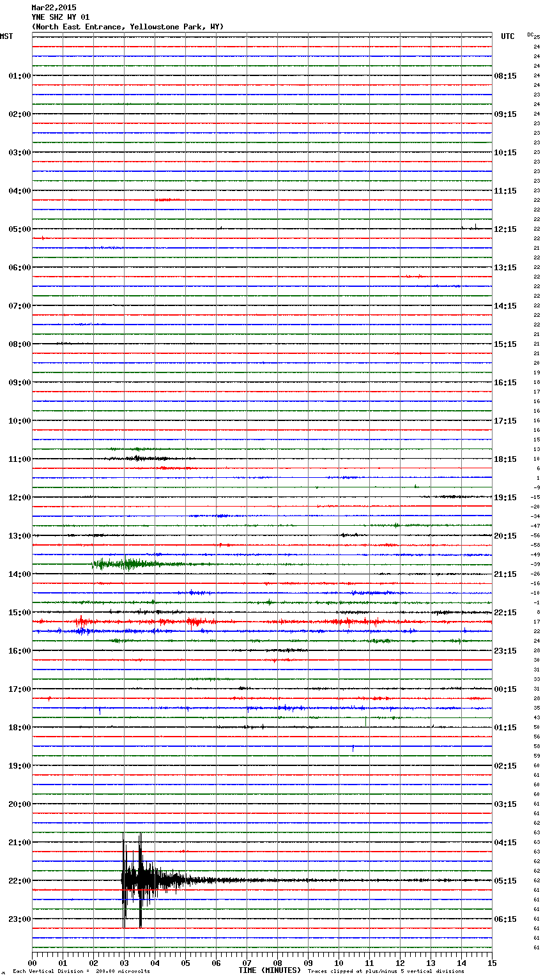
Task: Click the 12:15 UTC time label
Action: [x=505, y=229]
